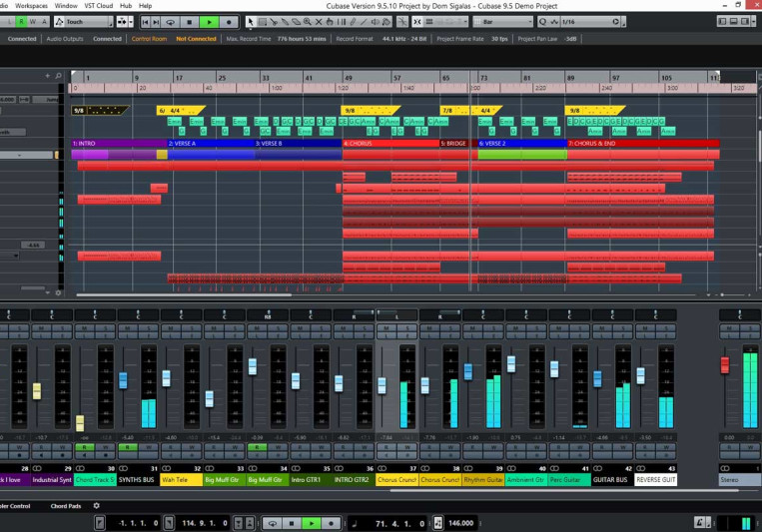Image resolution: width=762 pixels, height=532 pixels.
Task: Open settings gear beside Chord Pads
Action: tap(96, 506)
